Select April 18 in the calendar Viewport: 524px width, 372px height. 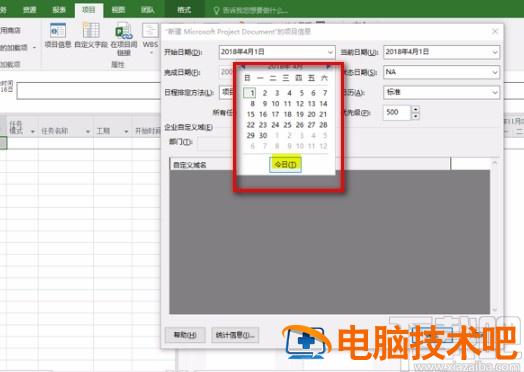click(x=287, y=114)
